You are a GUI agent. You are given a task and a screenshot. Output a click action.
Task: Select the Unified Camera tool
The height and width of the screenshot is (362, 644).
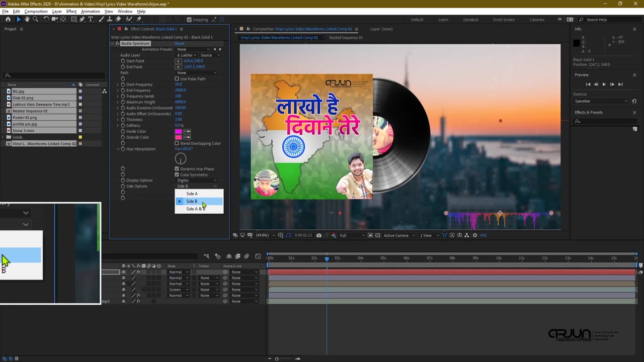tap(54, 19)
